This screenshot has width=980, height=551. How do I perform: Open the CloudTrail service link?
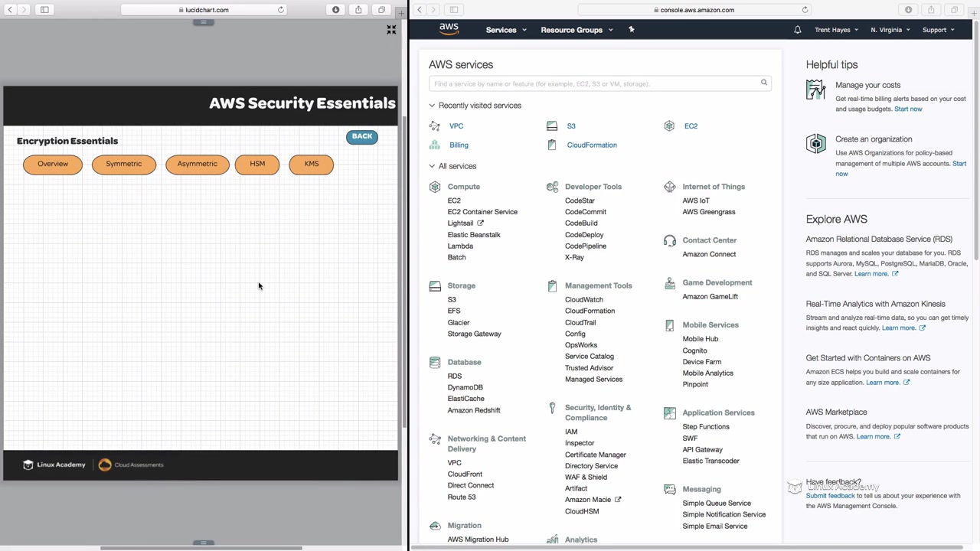click(580, 322)
